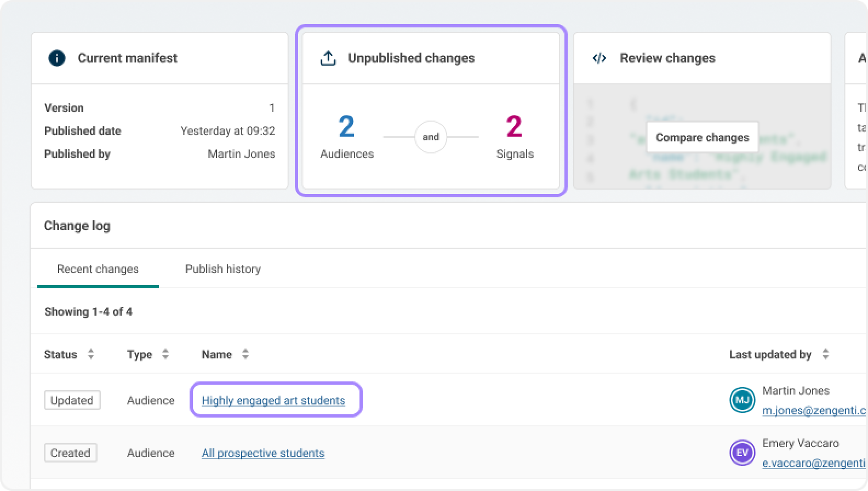Click the upload icon for Unpublished changes
Viewport: 868px width, 491px height.
(328, 58)
